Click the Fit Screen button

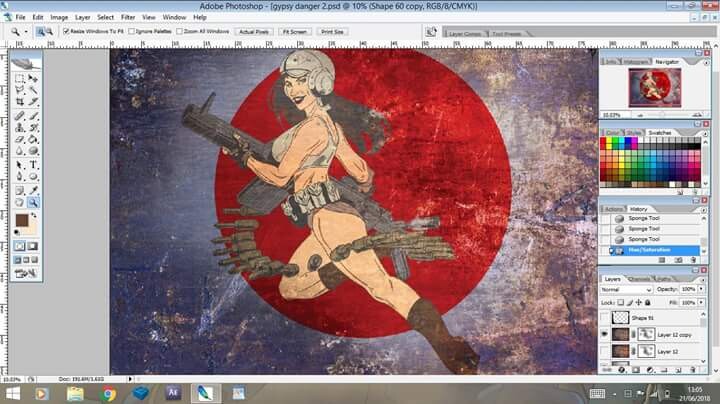point(294,32)
